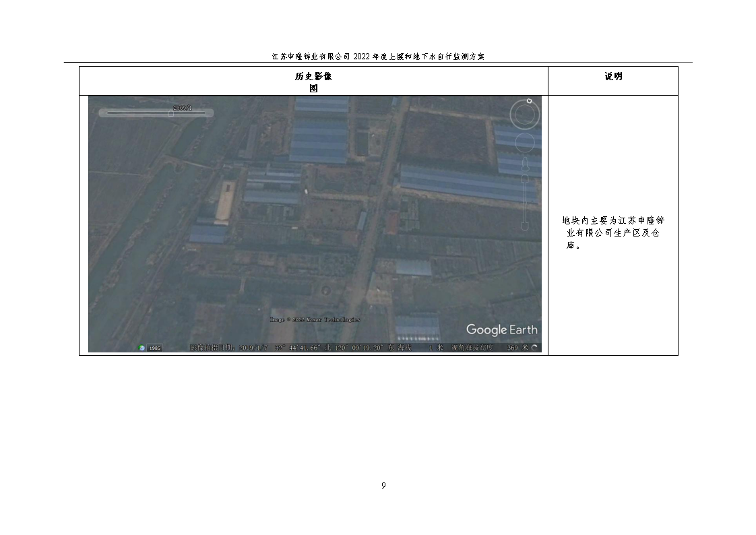Click the 历史影像图 column header
This screenshot has height=535, width=756.
click(313, 82)
